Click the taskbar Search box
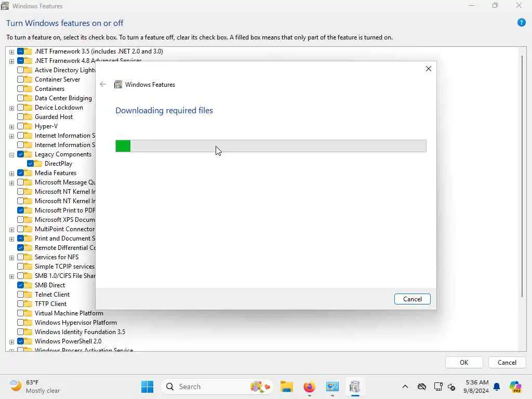532x399 pixels. tap(217, 387)
